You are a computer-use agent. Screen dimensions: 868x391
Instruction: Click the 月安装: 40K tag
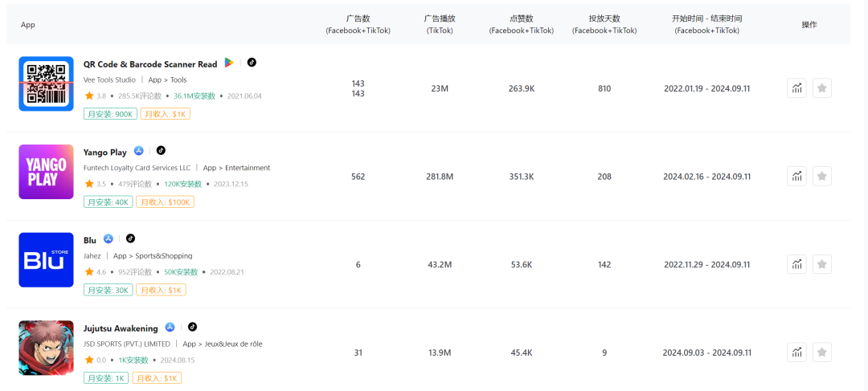point(108,202)
